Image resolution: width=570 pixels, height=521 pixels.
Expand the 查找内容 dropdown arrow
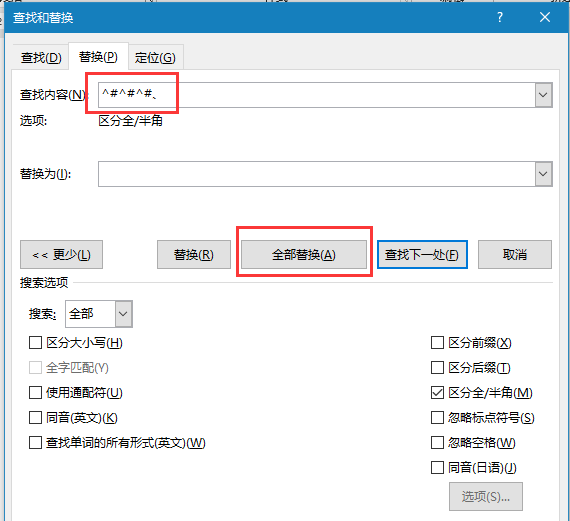click(x=543, y=95)
